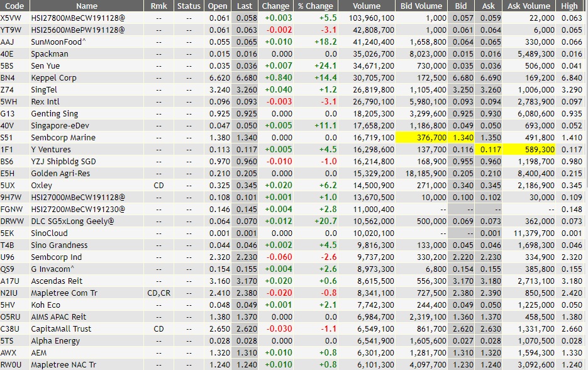Select the Keppel Corp stock name
The image size is (588, 370).
(x=53, y=78)
